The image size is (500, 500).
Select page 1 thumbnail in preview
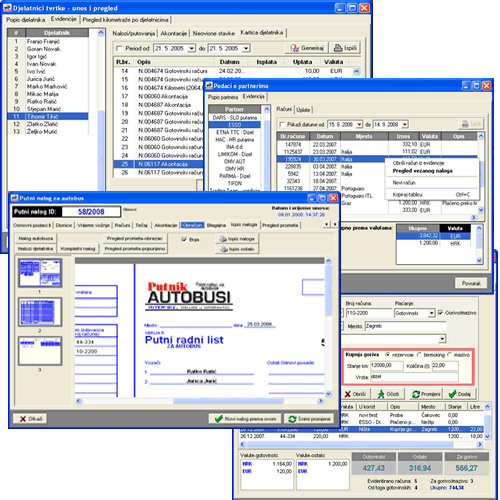point(40,273)
